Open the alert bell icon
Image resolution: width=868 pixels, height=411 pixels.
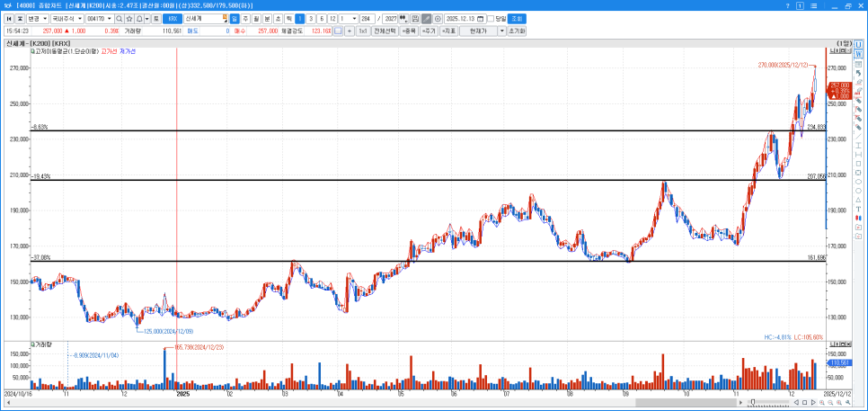tap(139, 18)
